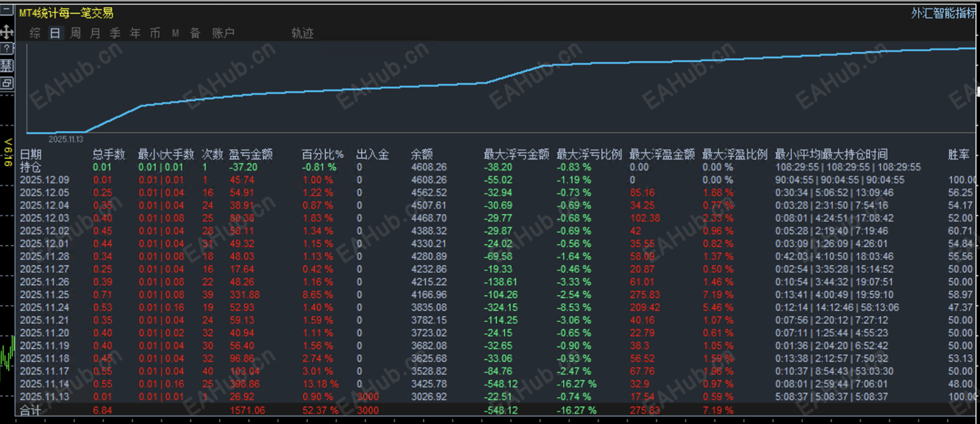
Task: Click the 最大浮盈比例 column header
Action: tap(735, 154)
